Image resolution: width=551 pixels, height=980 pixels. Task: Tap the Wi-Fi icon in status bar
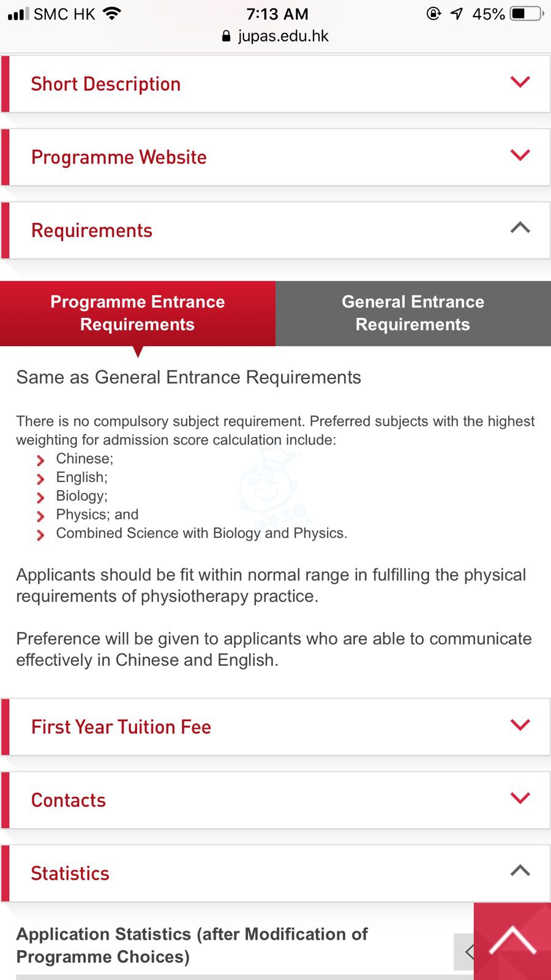[x=112, y=13]
